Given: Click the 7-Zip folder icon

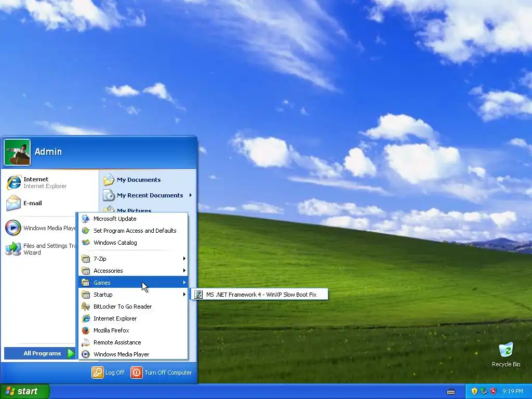Looking at the screenshot, I should [x=86, y=259].
